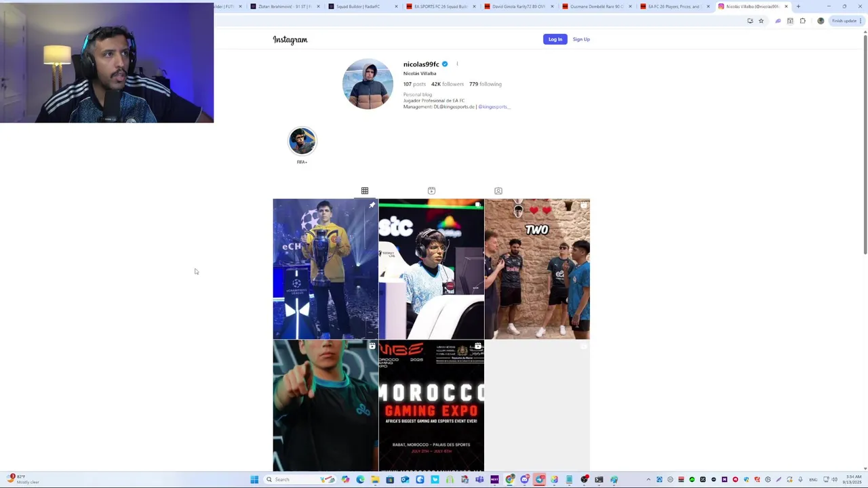Screen dimensions: 868x488
Task: Open Terminal from taskbar
Action: (599, 479)
